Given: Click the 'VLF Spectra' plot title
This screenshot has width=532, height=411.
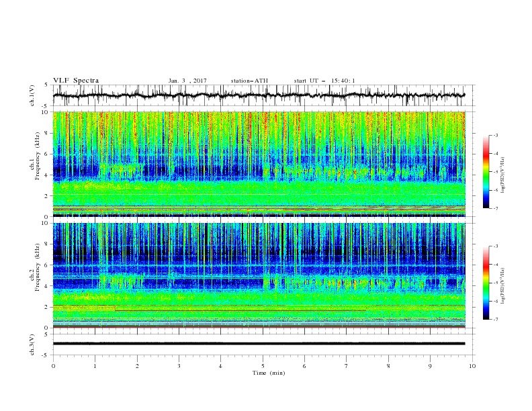Looking at the screenshot, I should click(76, 81).
